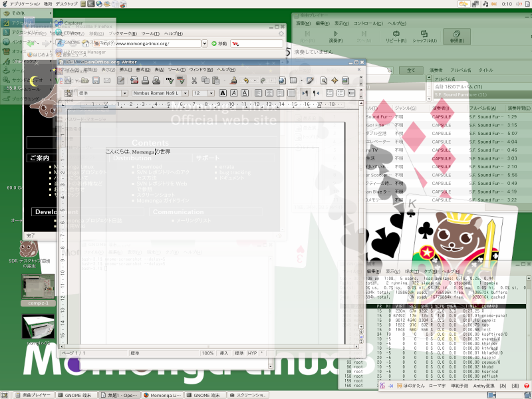Toggle Repeat in the music player
The image size is (532, 399).
[396, 37]
